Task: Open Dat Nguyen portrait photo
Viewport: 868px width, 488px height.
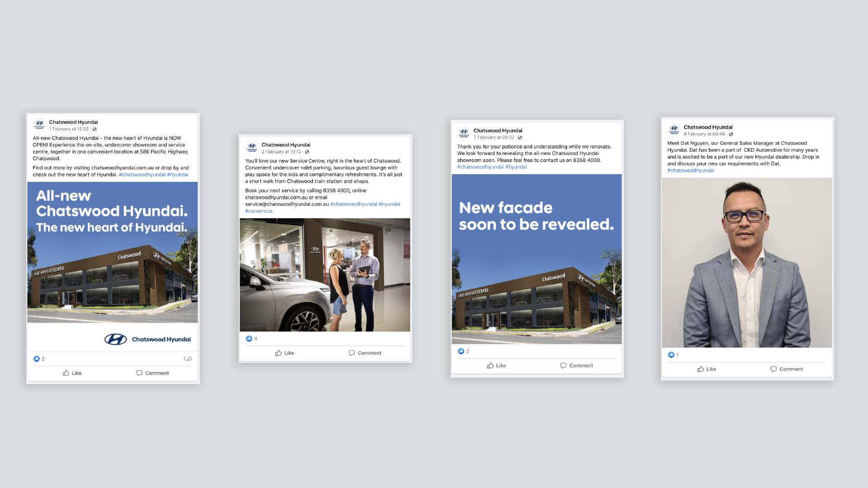Action: click(747, 263)
